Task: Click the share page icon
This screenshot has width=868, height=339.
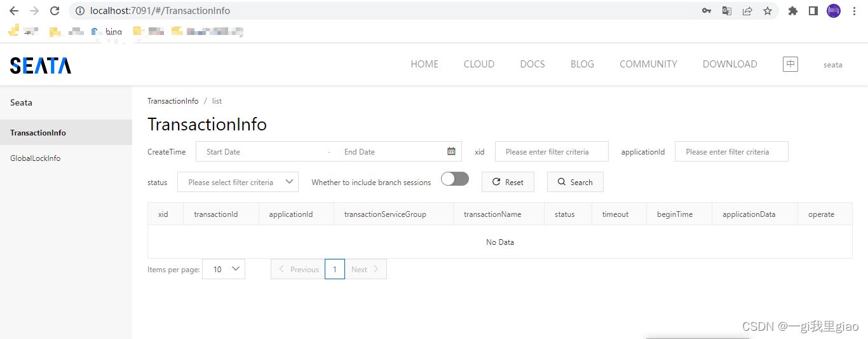Action: coord(747,11)
